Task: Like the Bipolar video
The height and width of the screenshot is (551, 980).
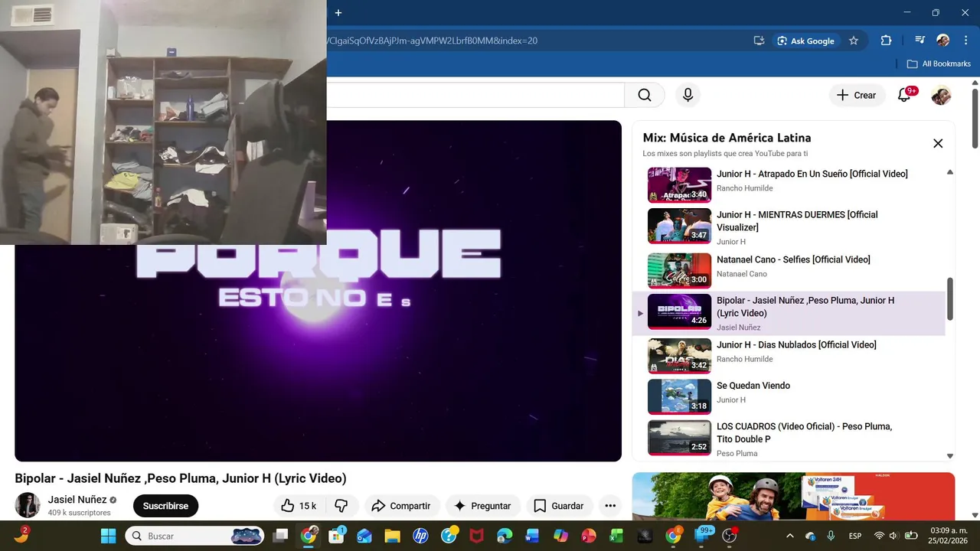Action: 299,506
